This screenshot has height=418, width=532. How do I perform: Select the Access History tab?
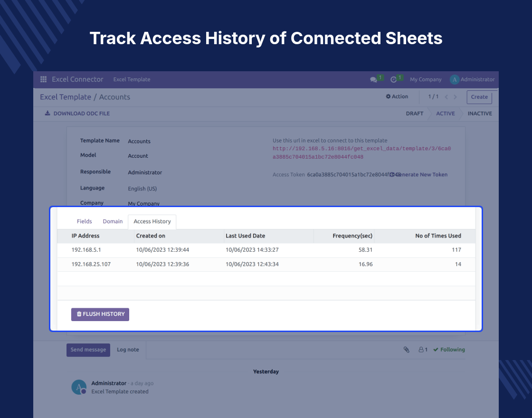point(152,221)
